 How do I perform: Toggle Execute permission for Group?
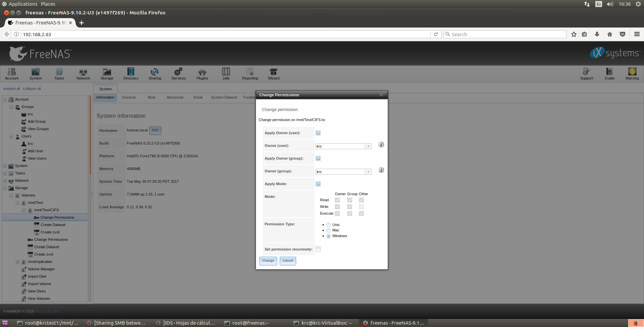(350, 213)
